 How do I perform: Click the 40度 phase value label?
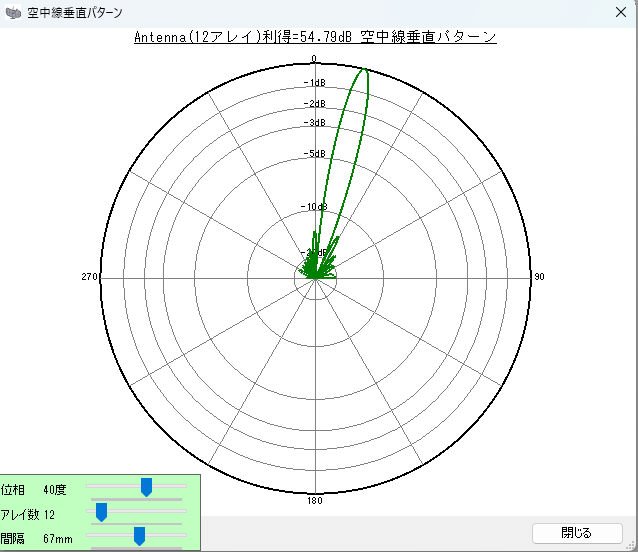55,490
